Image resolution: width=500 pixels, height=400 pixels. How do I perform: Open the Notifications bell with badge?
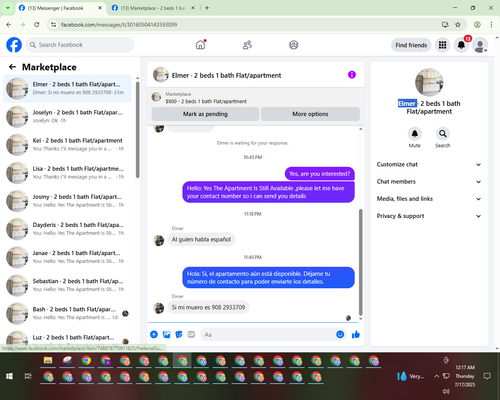point(461,45)
